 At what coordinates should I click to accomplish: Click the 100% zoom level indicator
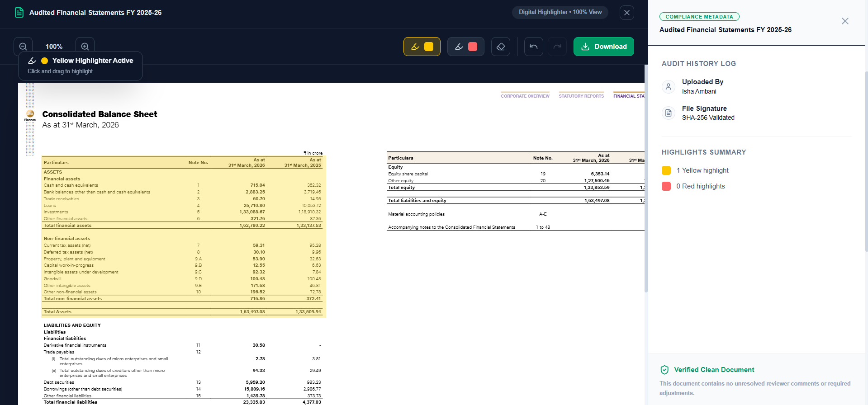point(54,47)
